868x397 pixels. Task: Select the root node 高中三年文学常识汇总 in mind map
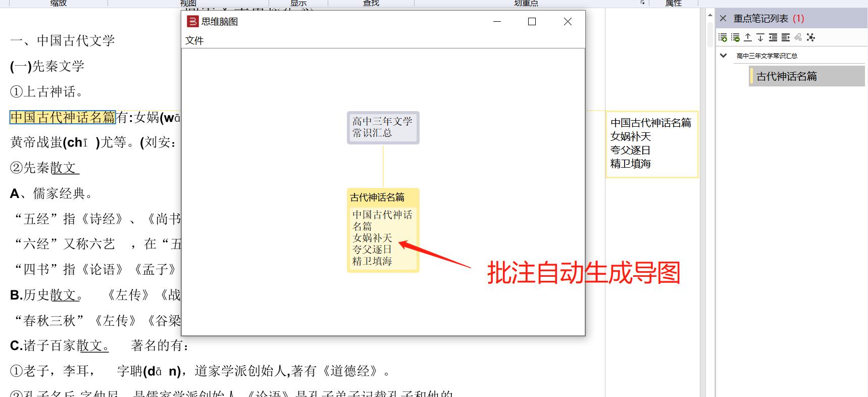[x=383, y=127]
